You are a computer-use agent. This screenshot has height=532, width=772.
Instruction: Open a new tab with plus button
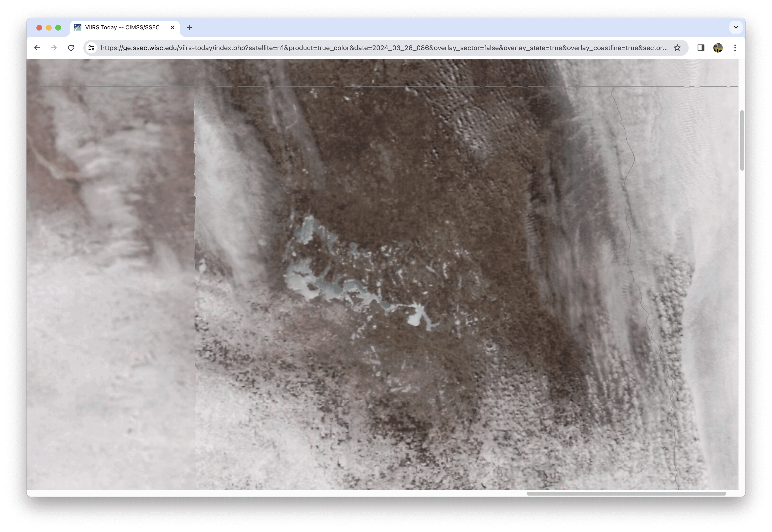(x=189, y=27)
